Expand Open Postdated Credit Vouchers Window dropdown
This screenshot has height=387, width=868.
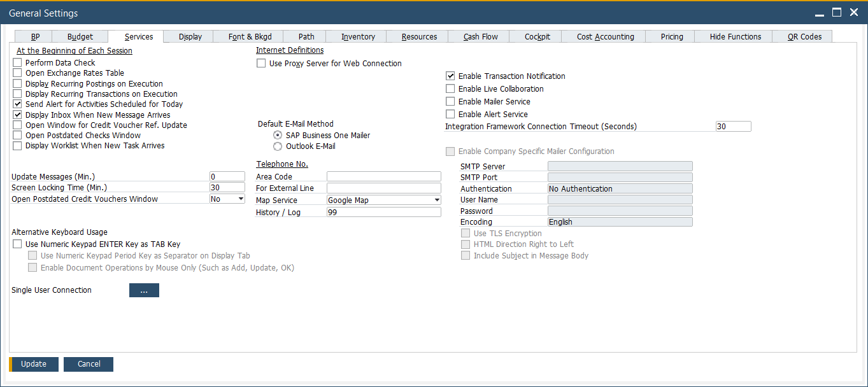240,199
